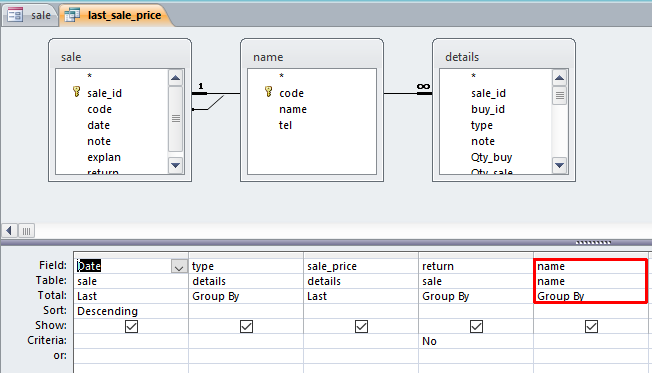Viewport: 652px width, 373px height.
Task: Select sale_id field in details table
Action: click(x=488, y=93)
